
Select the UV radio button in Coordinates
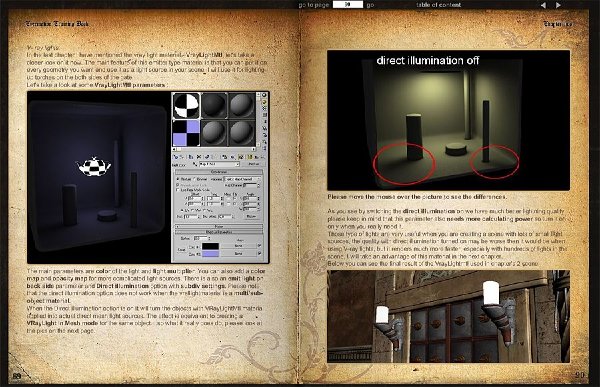(x=182, y=210)
